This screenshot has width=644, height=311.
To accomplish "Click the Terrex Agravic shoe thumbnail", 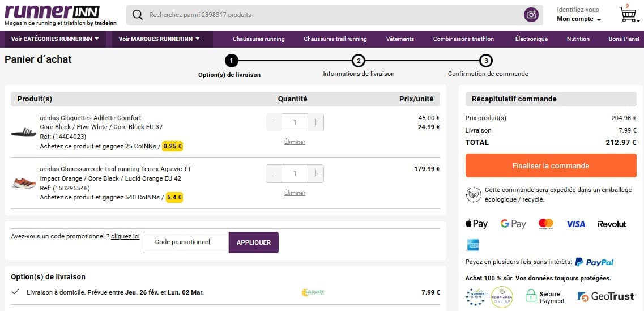I will coord(24,183).
